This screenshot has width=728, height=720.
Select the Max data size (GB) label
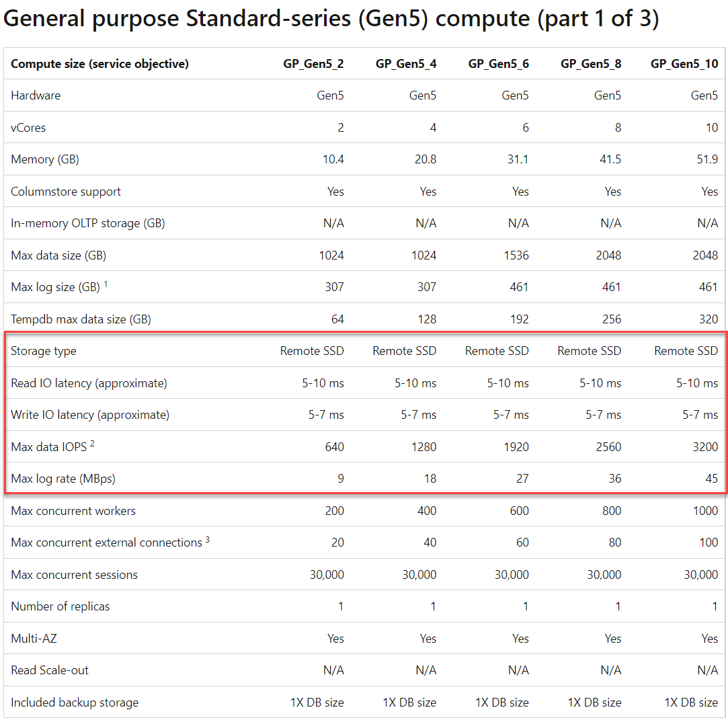pyautogui.click(x=58, y=255)
